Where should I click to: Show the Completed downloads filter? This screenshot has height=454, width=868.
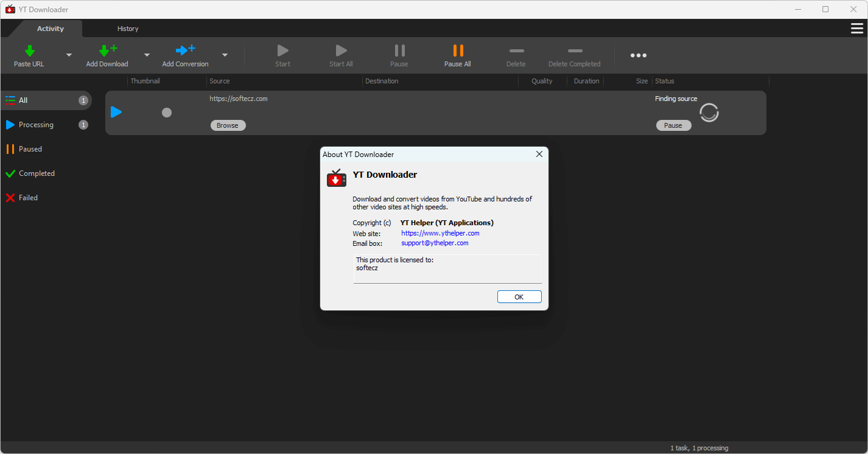pos(37,173)
